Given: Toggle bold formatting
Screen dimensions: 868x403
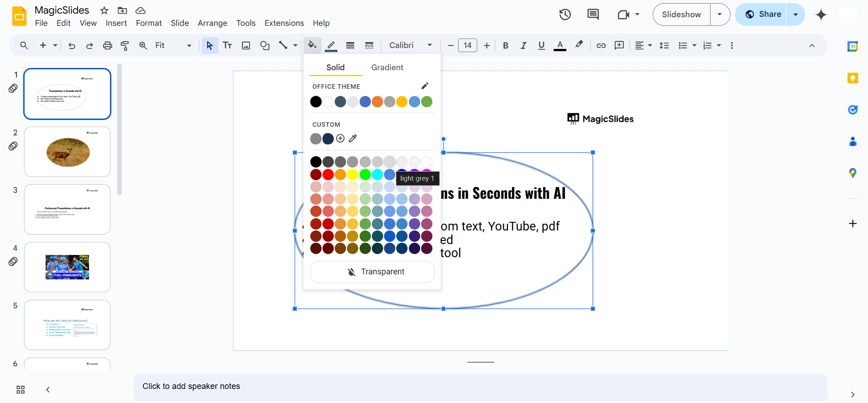Looking at the screenshot, I should coord(506,45).
